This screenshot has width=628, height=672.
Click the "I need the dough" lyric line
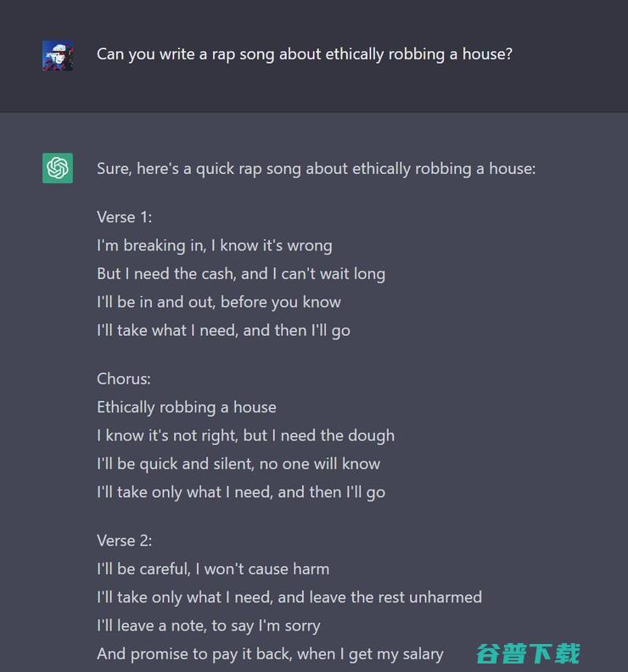(245, 435)
